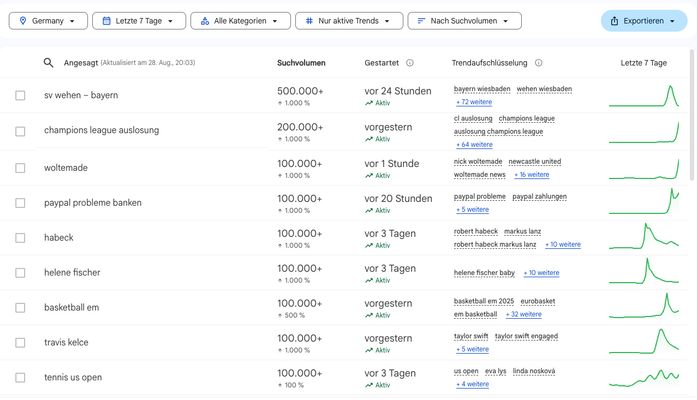The height and width of the screenshot is (400, 697).
Task: Click sparkline chart for habeck
Action: coord(644,236)
